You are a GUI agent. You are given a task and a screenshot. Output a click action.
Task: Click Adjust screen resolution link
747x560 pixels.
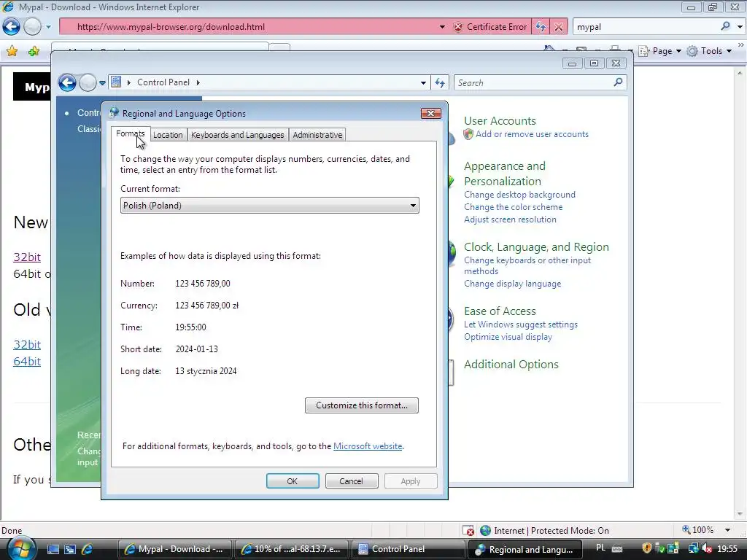510,219
